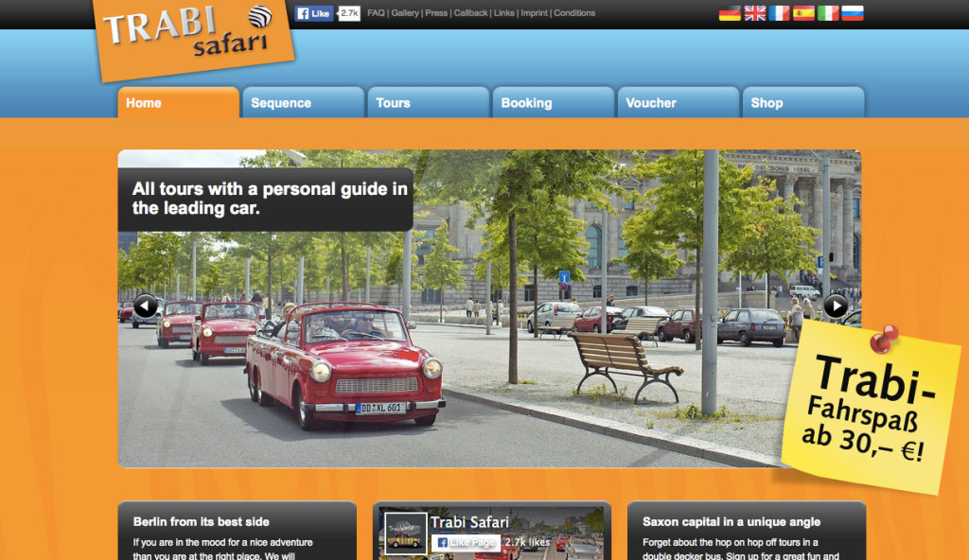Switch language to German flag

[x=730, y=13]
